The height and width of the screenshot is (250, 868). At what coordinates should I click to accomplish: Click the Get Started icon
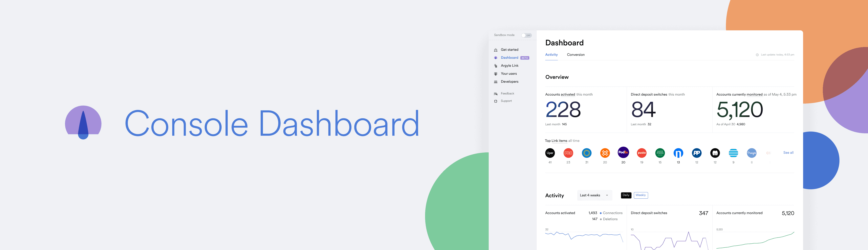point(494,50)
